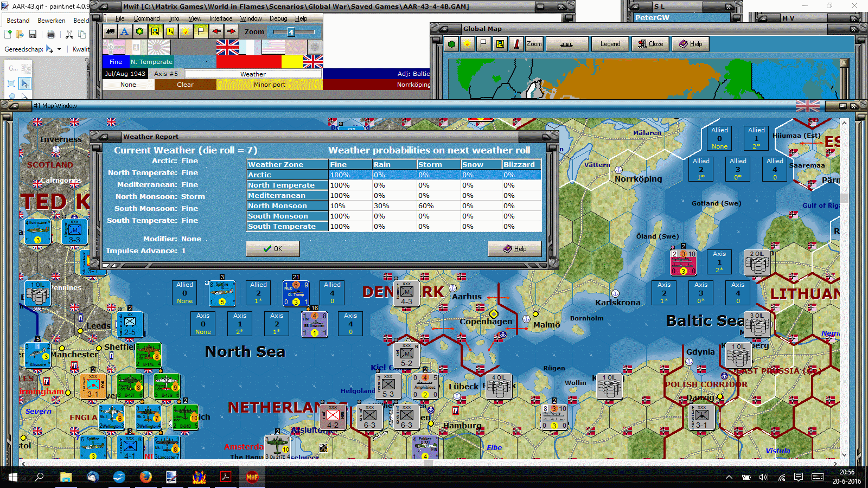Open File Explorer from taskbar
The width and height of the screenshot is (868, 488).
[x=66, y=477]
